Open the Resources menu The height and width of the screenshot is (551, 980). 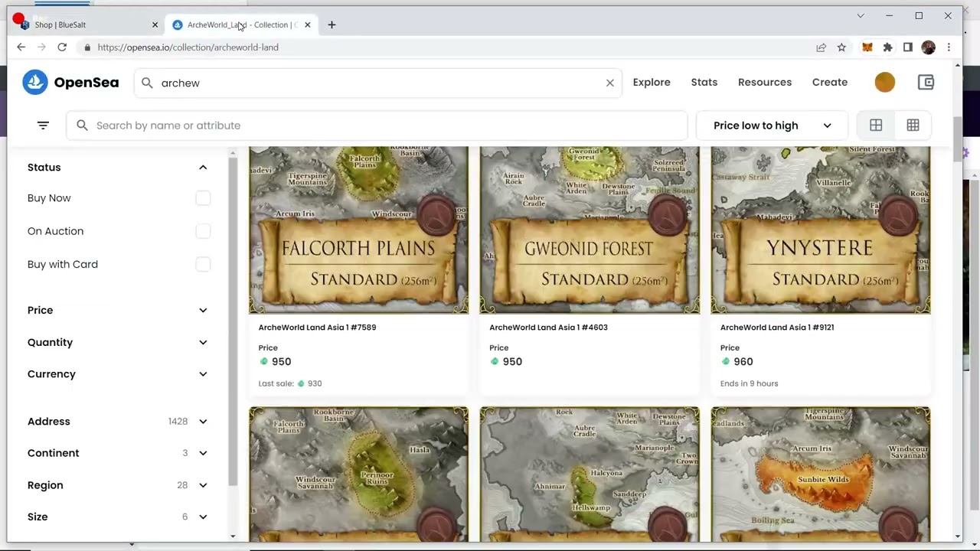pos(765,82)
